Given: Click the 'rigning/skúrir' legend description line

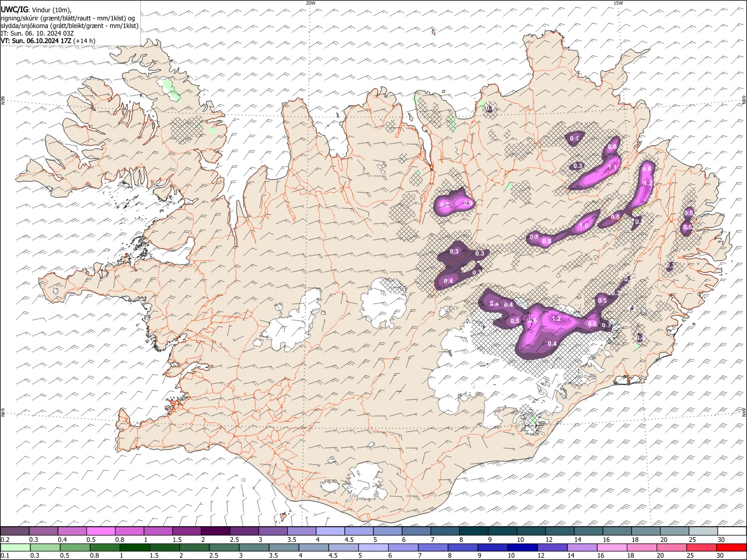Looking at the screenshot, I should [x=68, y=18].
